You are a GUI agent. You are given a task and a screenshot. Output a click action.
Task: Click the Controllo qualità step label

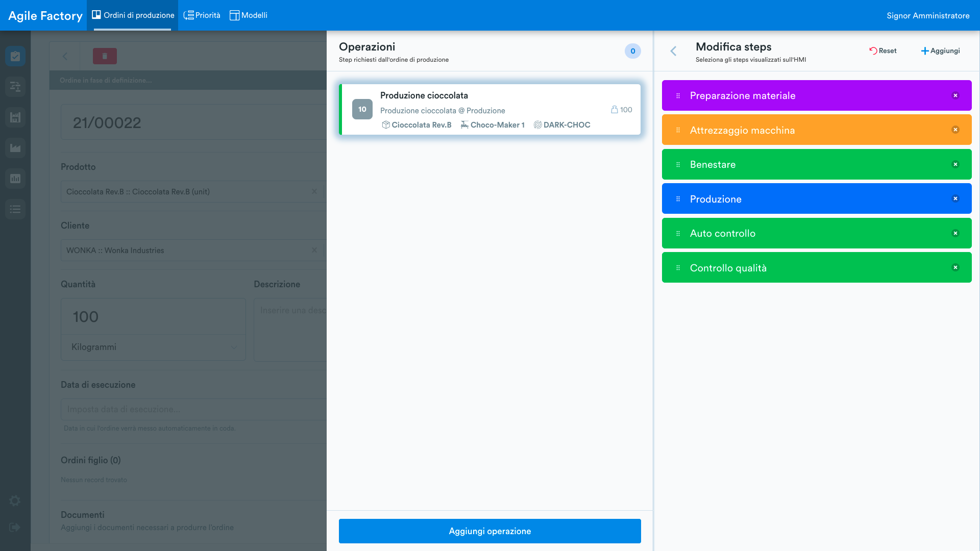[x=728, y=268]
